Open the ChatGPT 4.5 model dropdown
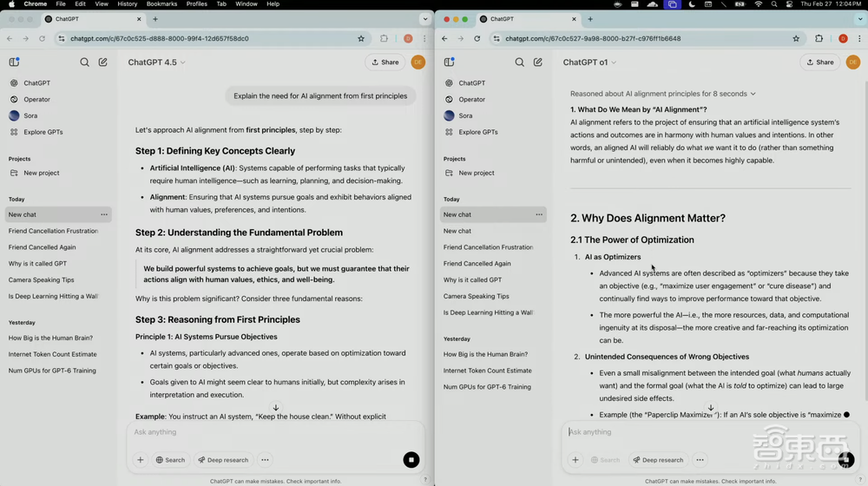This screenshot has width=868, height=486. [x=156, y=62]
